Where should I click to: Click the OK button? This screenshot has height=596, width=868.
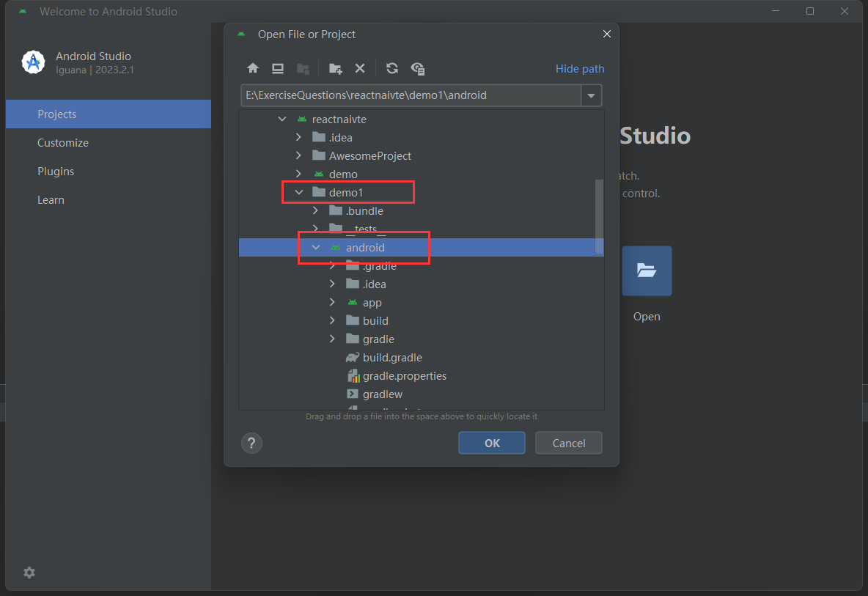coord(492,443)
